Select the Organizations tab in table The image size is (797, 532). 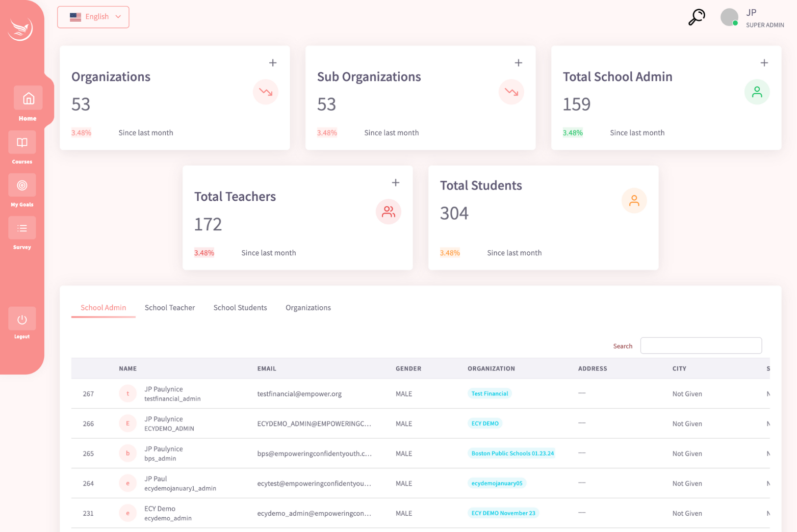point(308,308)
